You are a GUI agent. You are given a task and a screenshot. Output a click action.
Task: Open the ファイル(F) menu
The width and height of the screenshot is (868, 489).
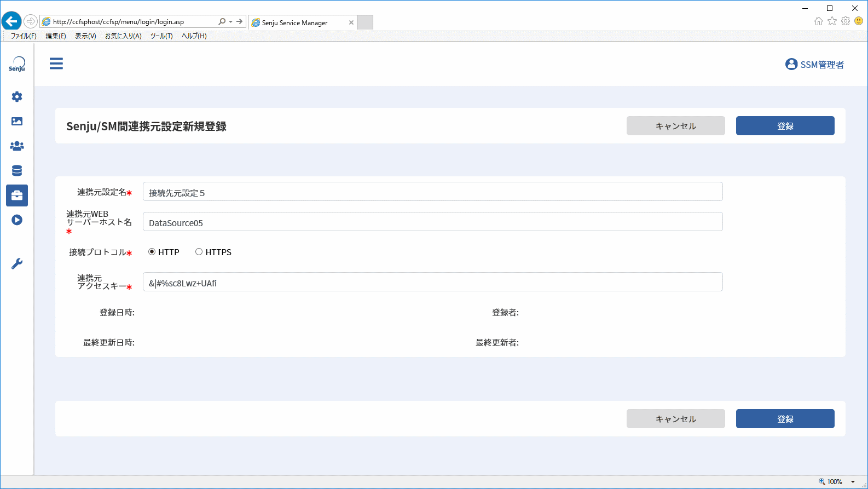coord(24,36)
